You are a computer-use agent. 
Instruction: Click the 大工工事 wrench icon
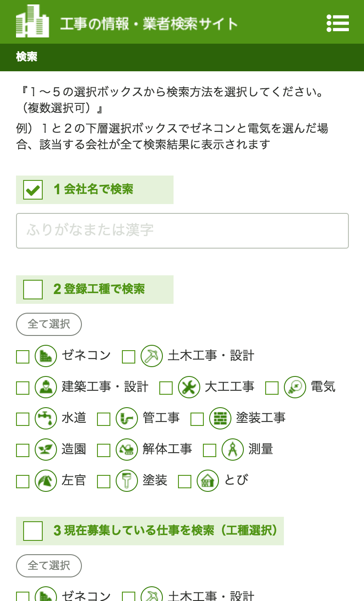click(x=189, y=387)
